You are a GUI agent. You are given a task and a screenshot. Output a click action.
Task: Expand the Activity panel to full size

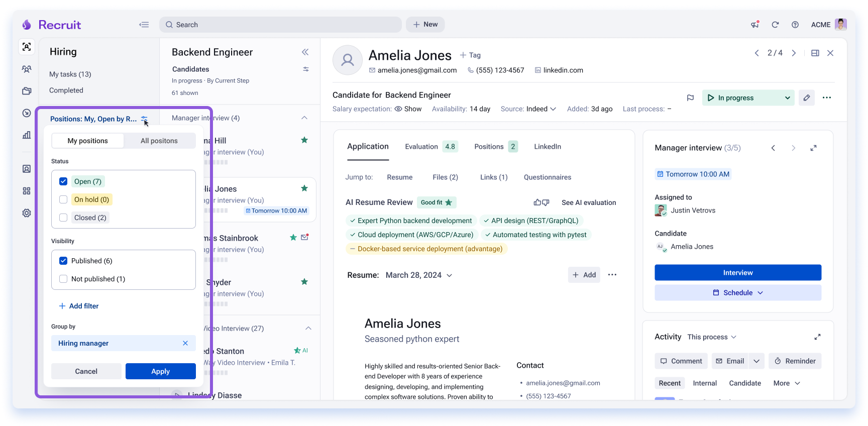click(817, 337)
